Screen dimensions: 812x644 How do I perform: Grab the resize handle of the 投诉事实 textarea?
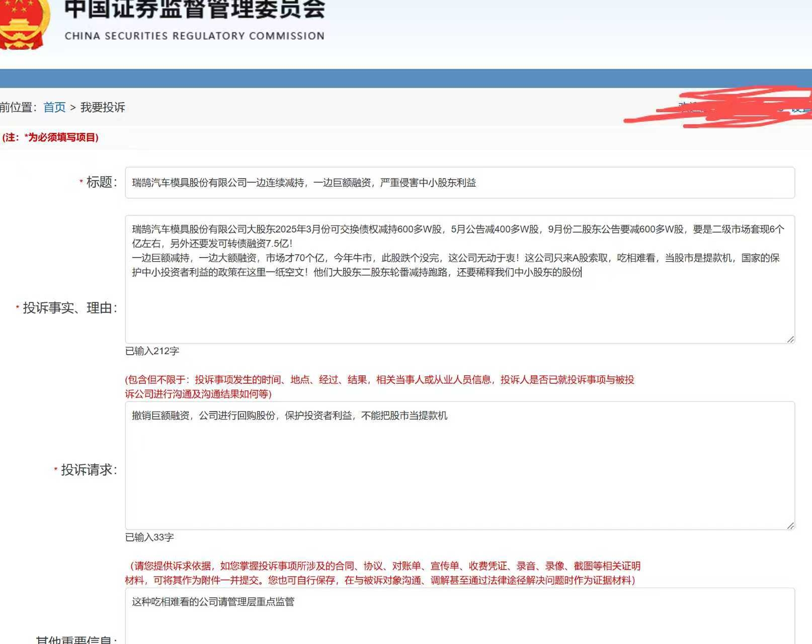790,339
